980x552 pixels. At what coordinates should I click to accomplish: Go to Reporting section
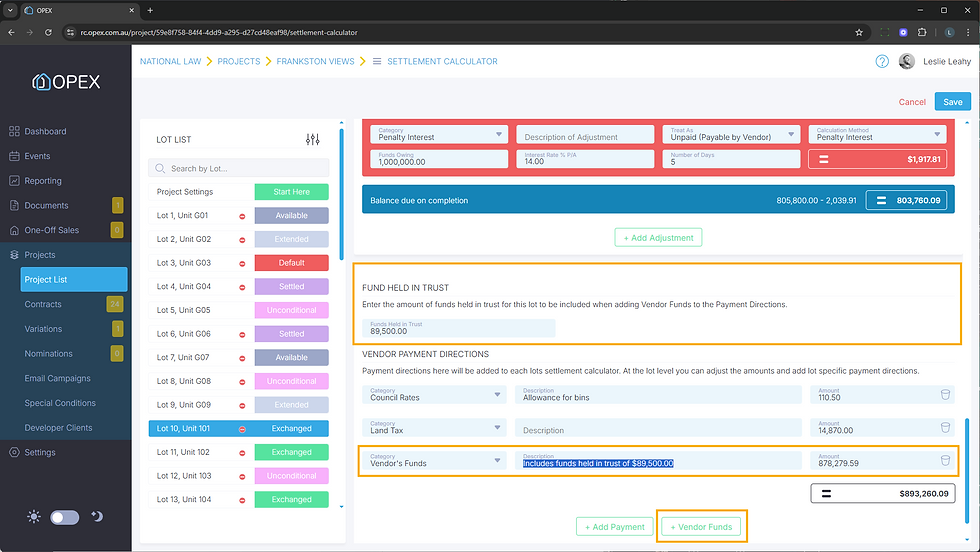[42, 181]
